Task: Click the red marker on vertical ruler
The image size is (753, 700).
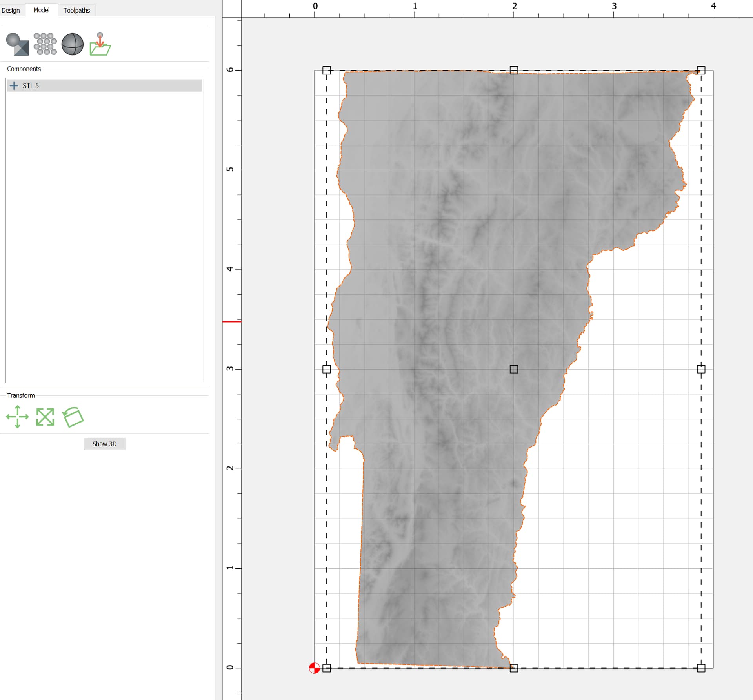Action: [x=232, y=322]
